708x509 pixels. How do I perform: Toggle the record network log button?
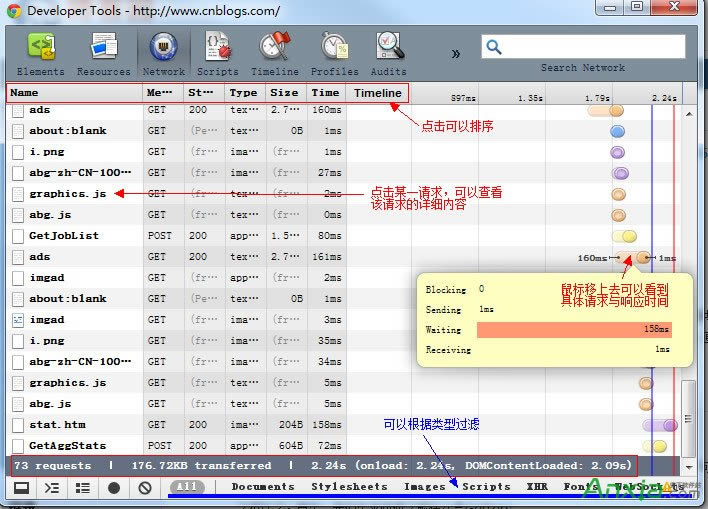(x=114, y=488)
